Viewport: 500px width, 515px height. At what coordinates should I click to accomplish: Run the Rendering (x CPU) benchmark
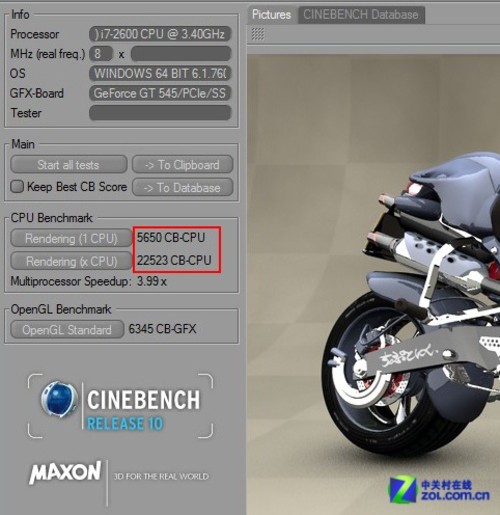71,261
